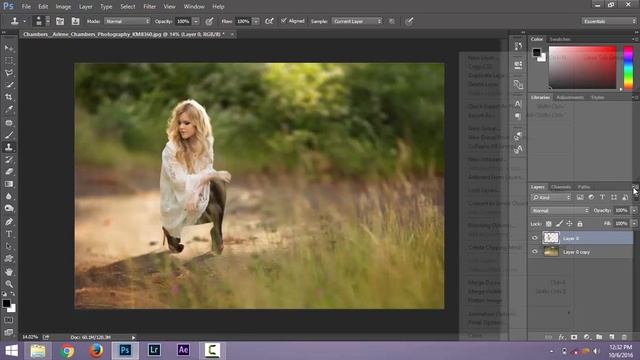Toggle filter for type layers
This screenshot has width=640, height=360.
[602, 197]
